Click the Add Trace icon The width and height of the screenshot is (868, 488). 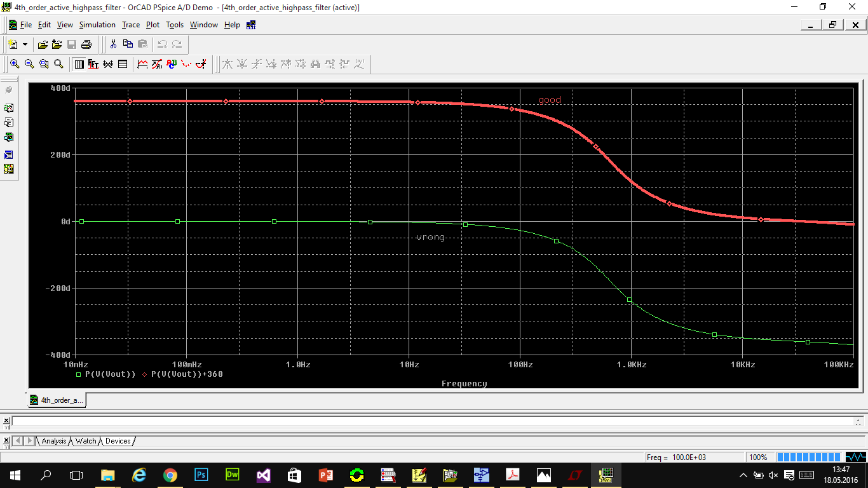[x=142, y=64]
